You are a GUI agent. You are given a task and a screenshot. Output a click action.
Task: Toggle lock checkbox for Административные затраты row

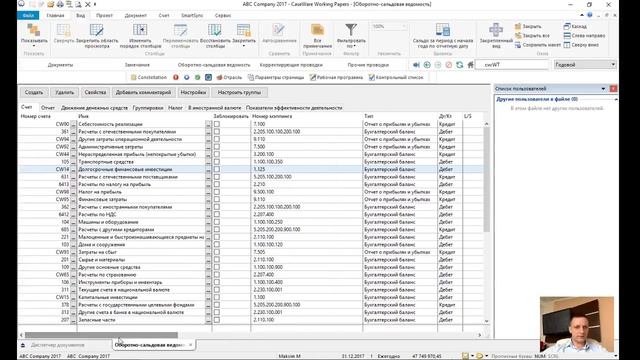[x=217, y=147]
